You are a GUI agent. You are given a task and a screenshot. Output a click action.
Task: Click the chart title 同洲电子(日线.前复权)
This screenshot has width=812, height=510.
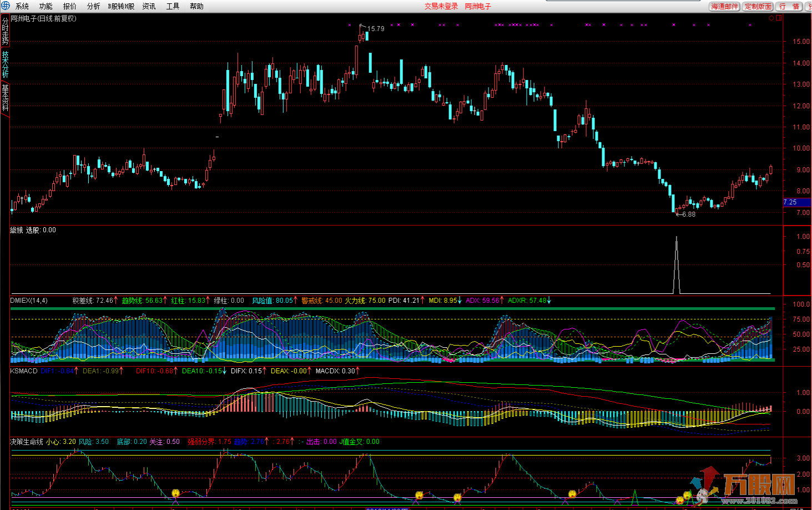(x=43, y=18)
